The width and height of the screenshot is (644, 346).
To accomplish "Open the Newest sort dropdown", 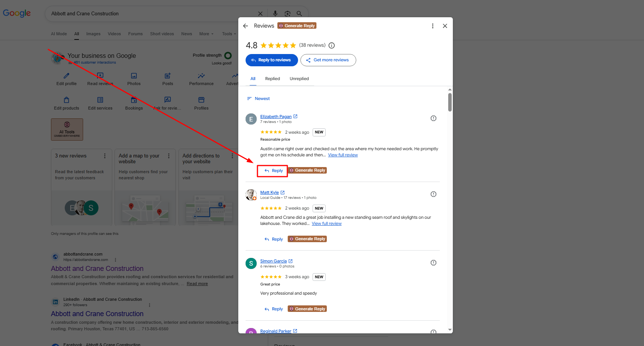I will coord(259,98).
